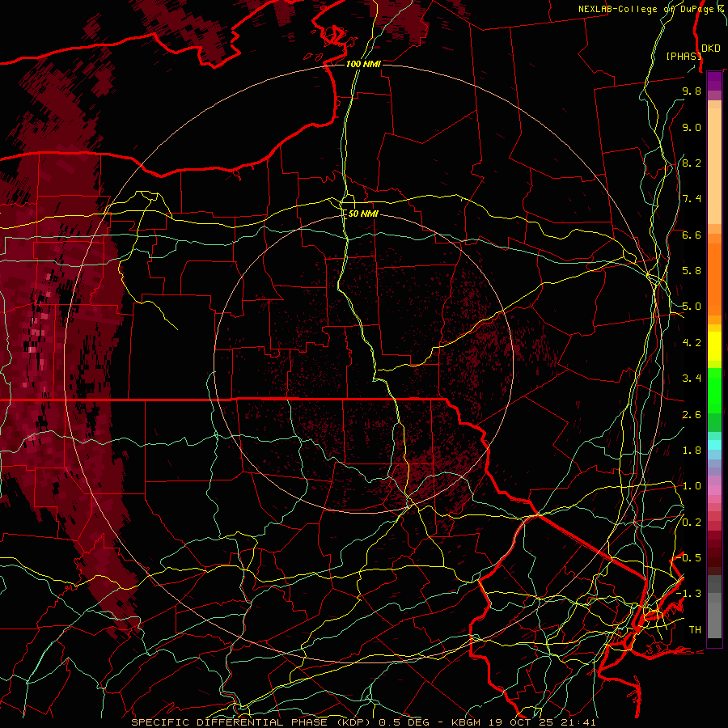Click the purple top segment of color bar
Screen dimensions: 728x728
714,81
